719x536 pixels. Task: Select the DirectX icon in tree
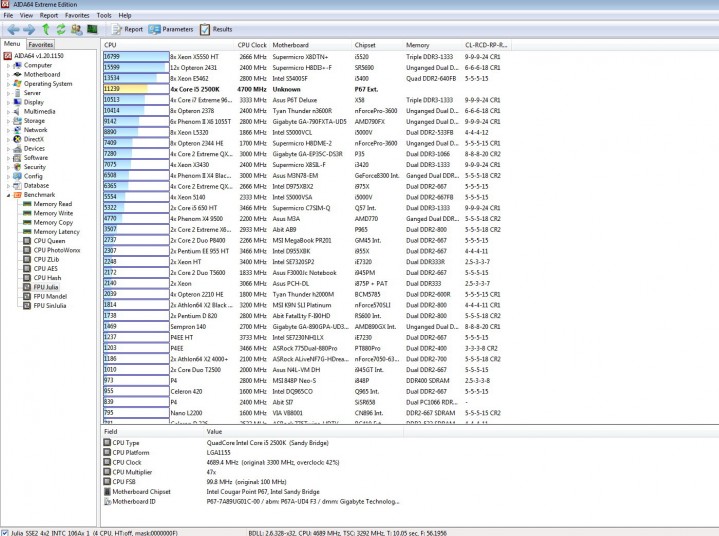point(17,139)
